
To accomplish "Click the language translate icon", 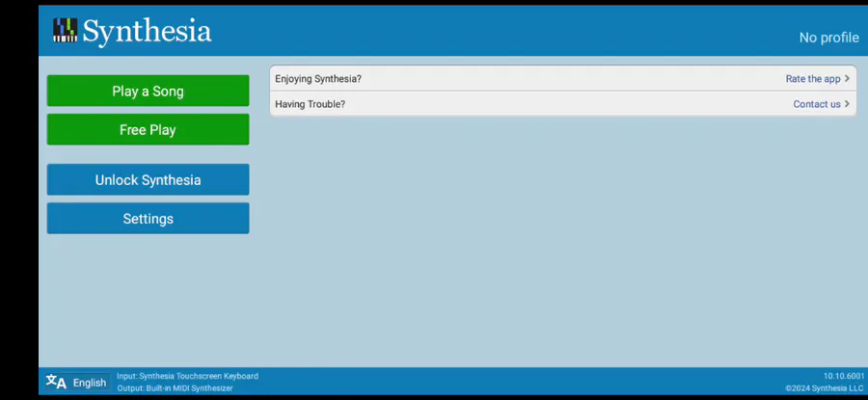I will [x=56, y=382].
